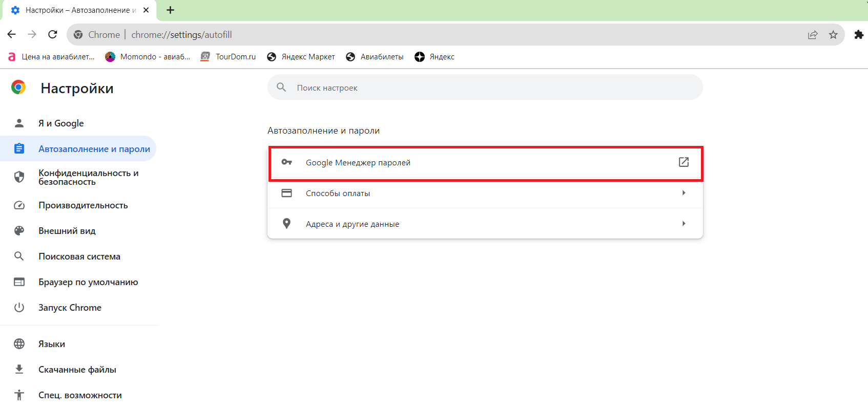The width and height of the screenshot is (868, 409).
Task: Click the browser window icon for Браузер по умолчанию
Action: tap(19, 282)
